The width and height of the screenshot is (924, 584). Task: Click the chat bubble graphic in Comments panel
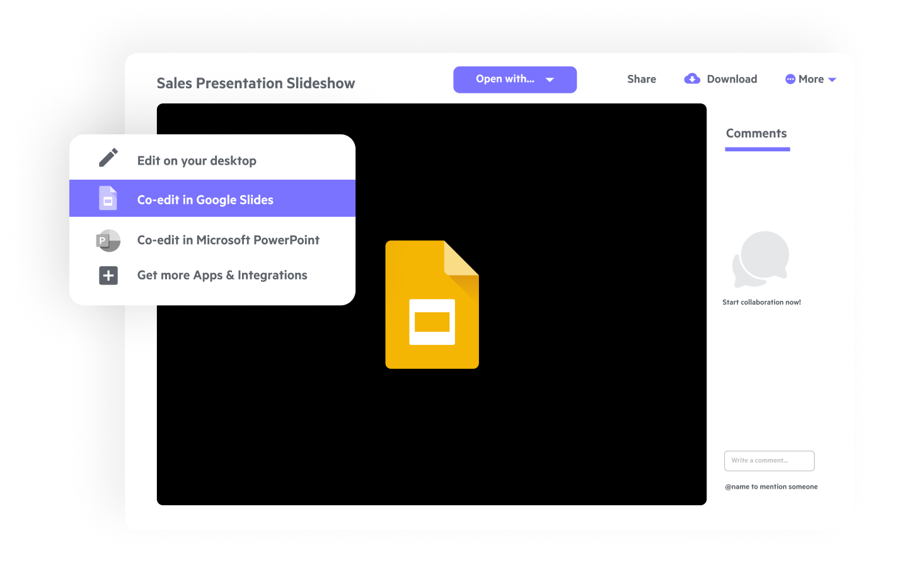pyautogui.click(x=760, y=259)
